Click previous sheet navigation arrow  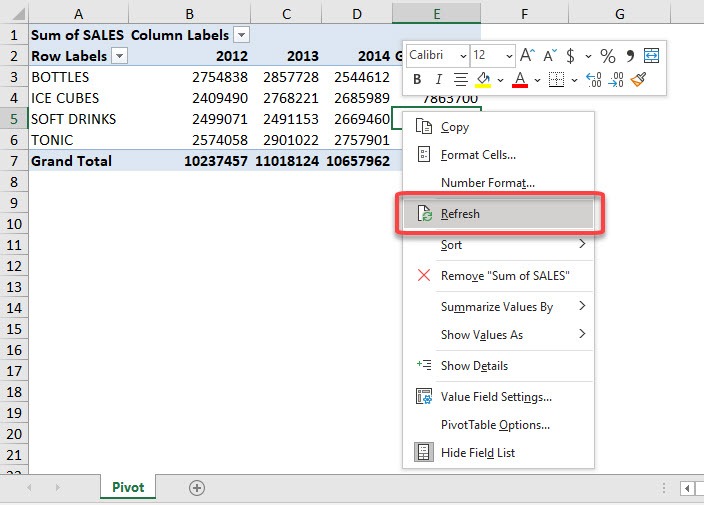[29, 487]
